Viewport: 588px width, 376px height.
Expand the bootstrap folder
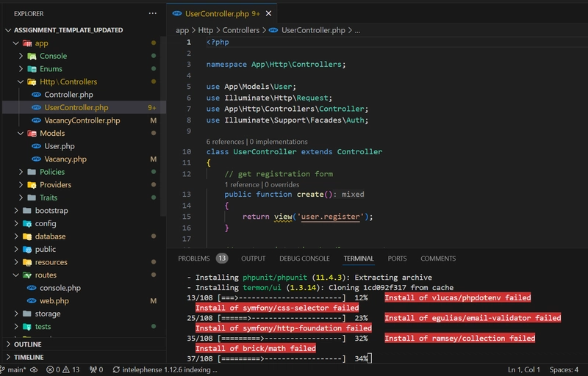[15, 211]
